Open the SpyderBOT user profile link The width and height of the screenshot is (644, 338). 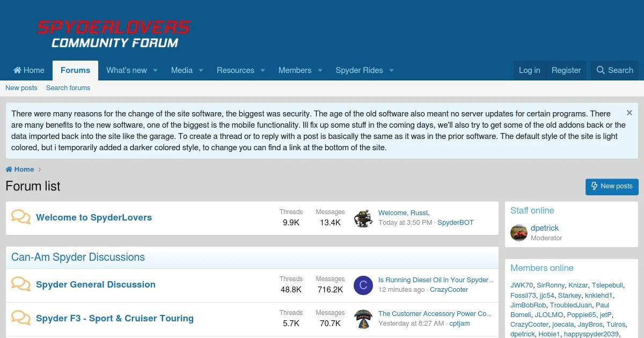(456, 223)
